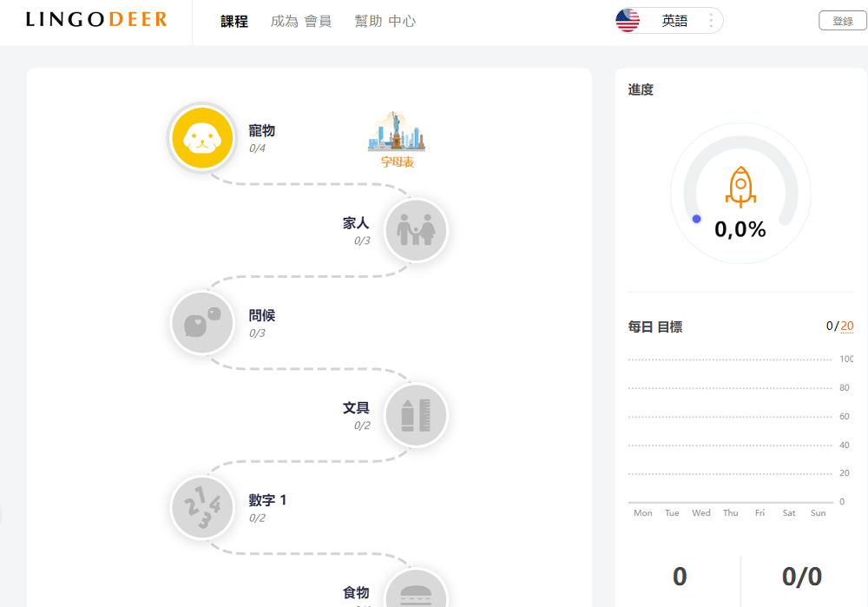
Task: Select the 家人 family lesson icon
Action: click(416, 230)
